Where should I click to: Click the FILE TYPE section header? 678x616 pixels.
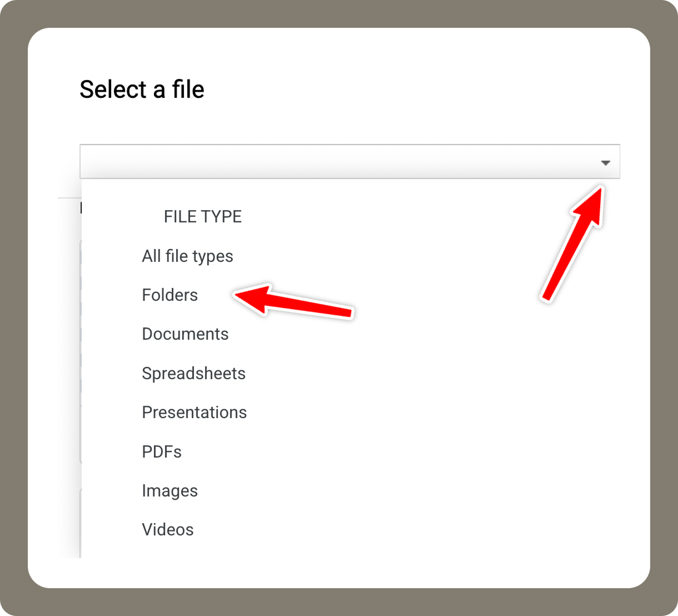pos(203,216)
